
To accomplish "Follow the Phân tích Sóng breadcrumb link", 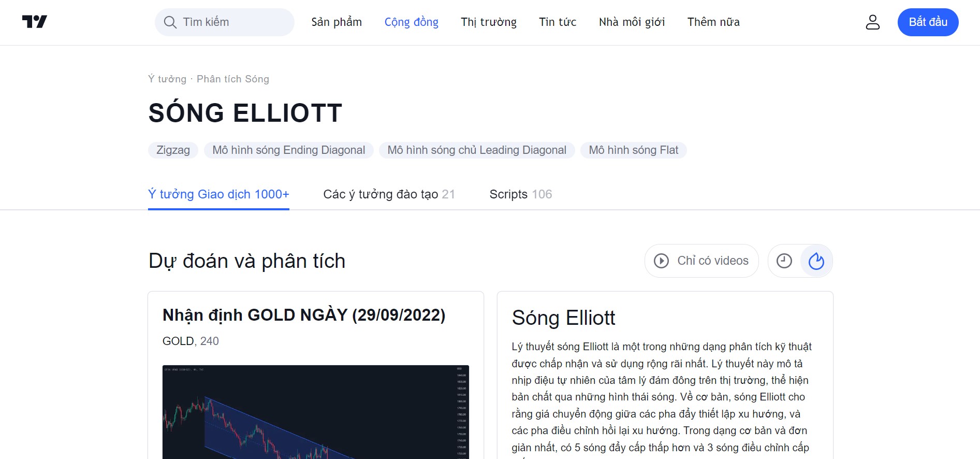I will pos(233,79).
